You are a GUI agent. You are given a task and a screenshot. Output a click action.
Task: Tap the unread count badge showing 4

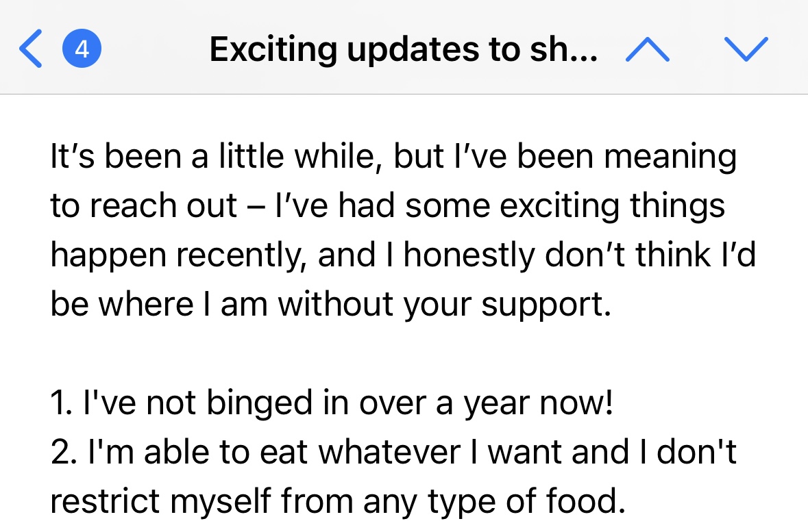point(82,49)
